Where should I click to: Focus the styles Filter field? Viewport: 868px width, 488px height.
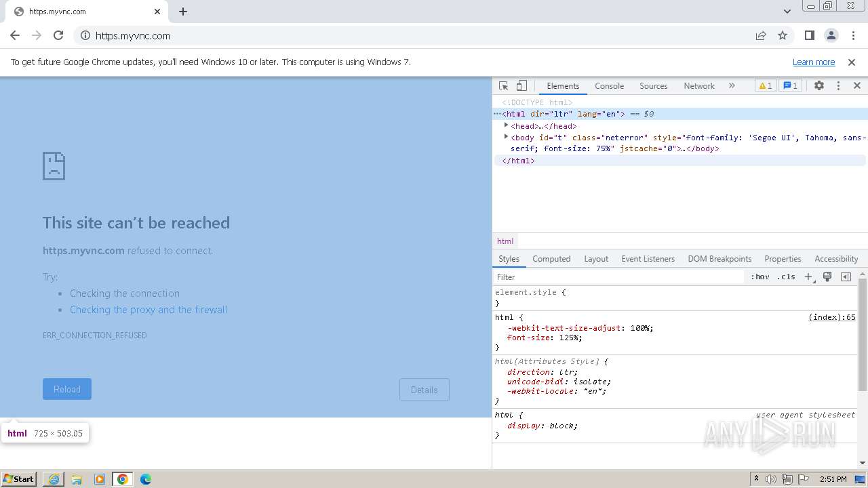619,277
